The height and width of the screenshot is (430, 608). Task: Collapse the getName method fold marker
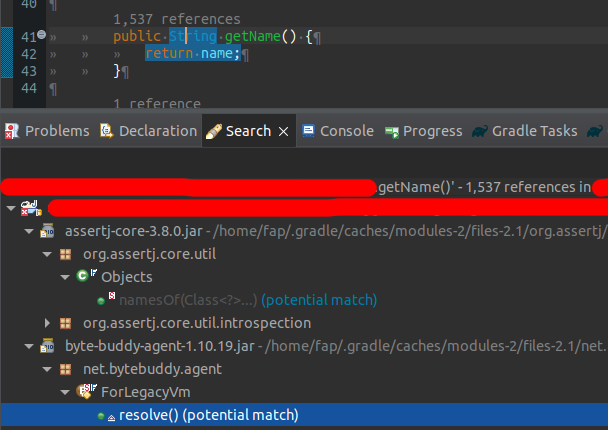coord(41,35)
